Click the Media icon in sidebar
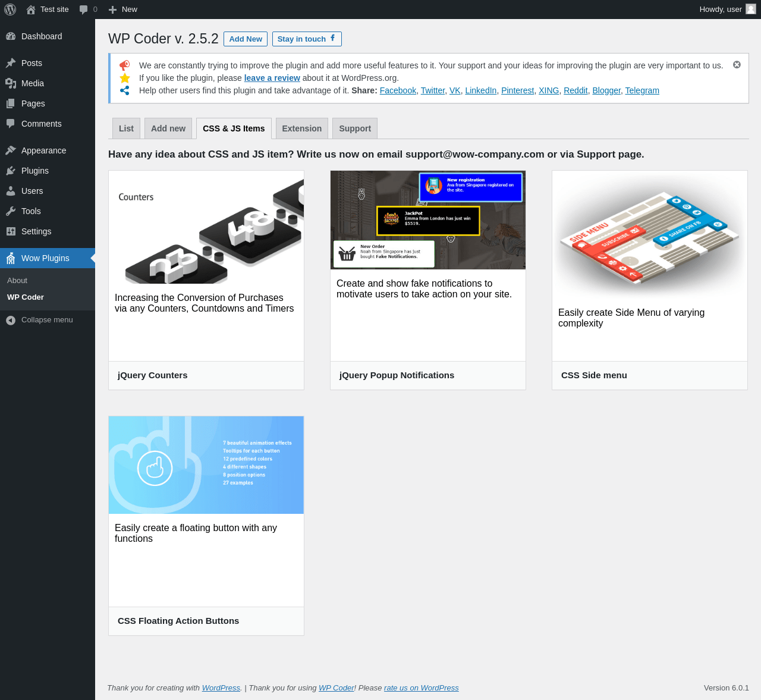761x700 pixels. (11, 83)
